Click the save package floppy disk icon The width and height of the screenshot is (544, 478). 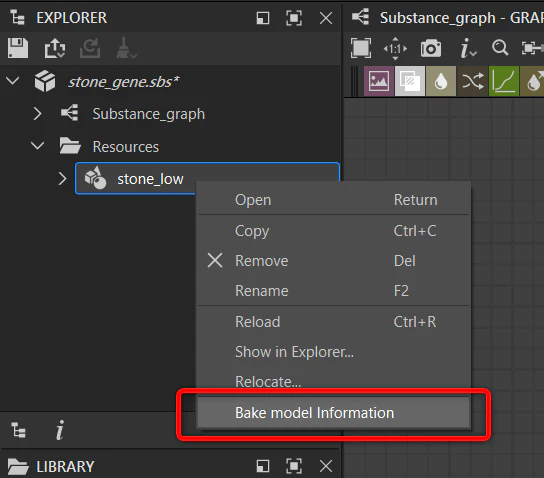coord(18,48)
